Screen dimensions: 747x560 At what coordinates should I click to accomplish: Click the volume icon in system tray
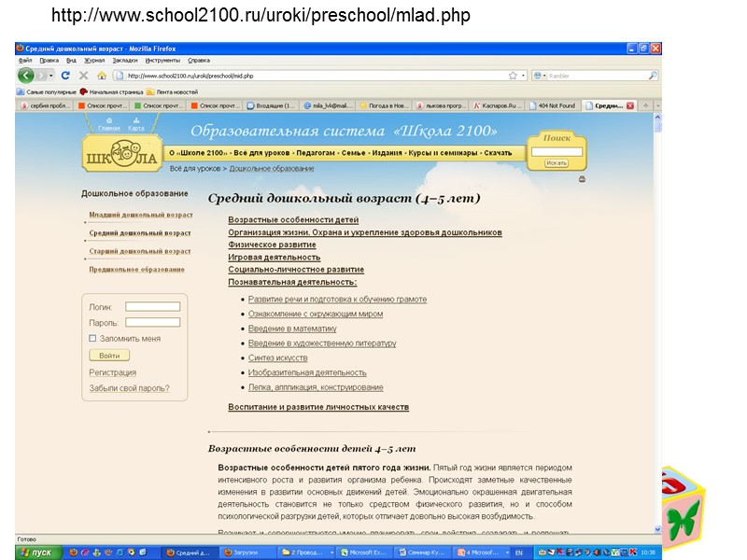(596, 553)
